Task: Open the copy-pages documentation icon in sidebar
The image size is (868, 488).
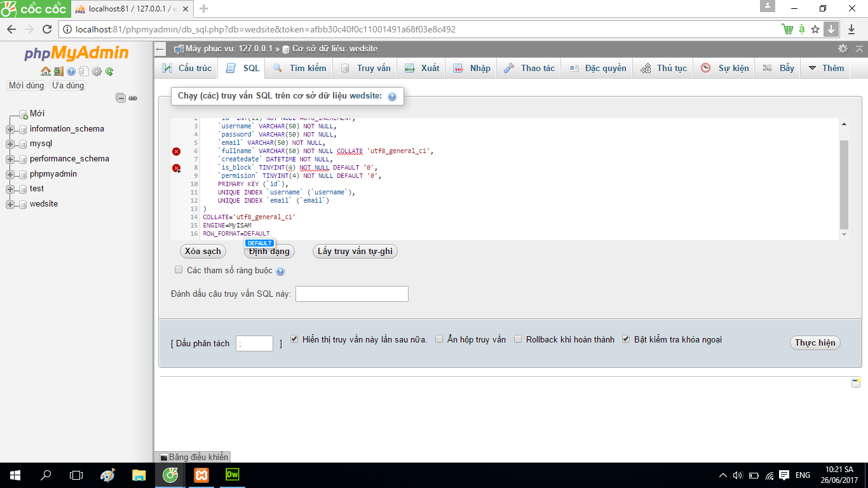Action: tap(83, 72)
